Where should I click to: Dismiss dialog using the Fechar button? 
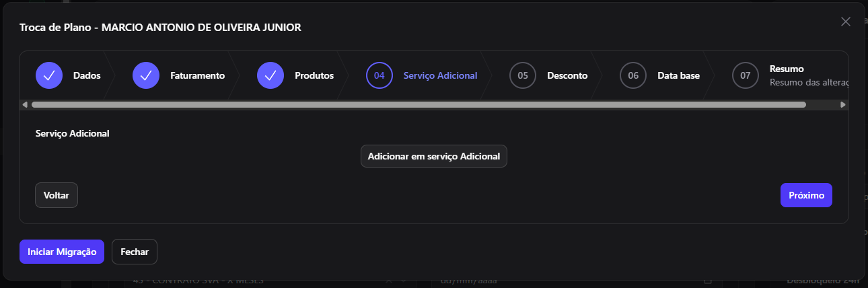coord(135,252)
